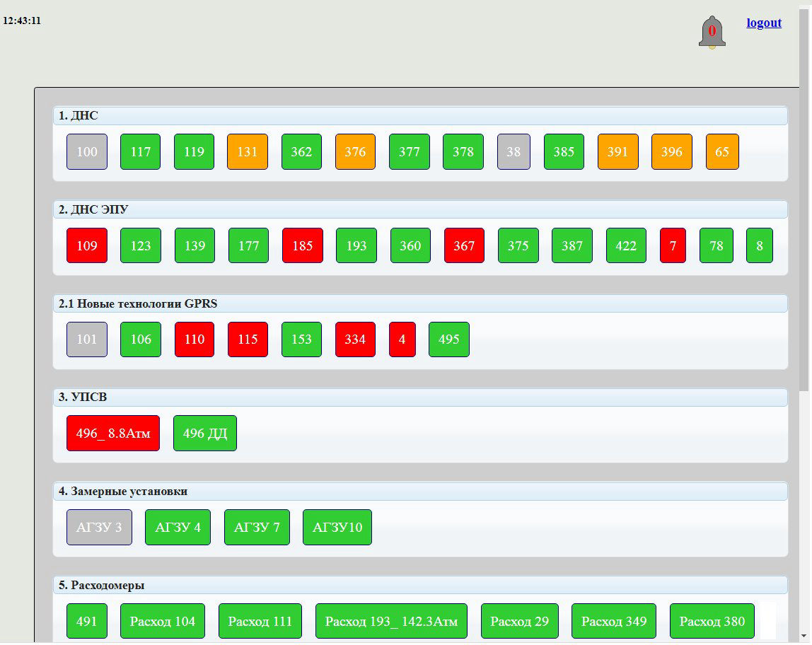Open АГЗУ10 in Замерные установки
Viewport: 812px width, 645px height.
pos(337,527)
